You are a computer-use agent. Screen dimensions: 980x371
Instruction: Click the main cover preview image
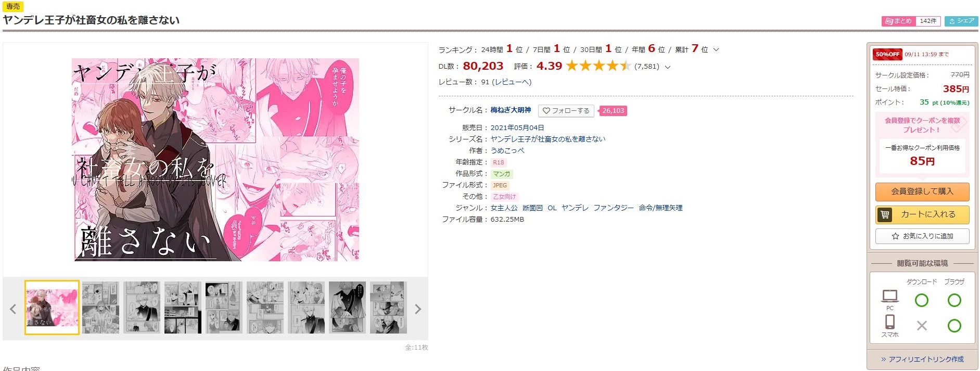point(215,159)
